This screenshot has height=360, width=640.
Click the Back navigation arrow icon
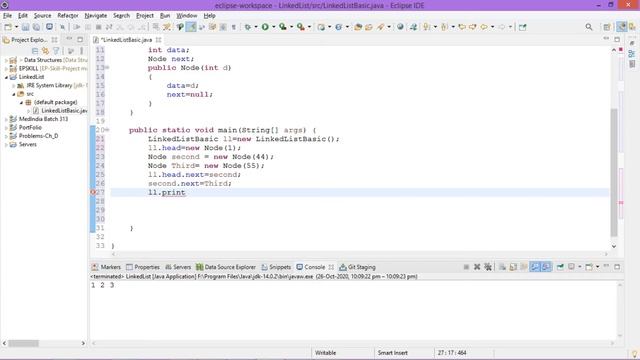click(484, 27)
